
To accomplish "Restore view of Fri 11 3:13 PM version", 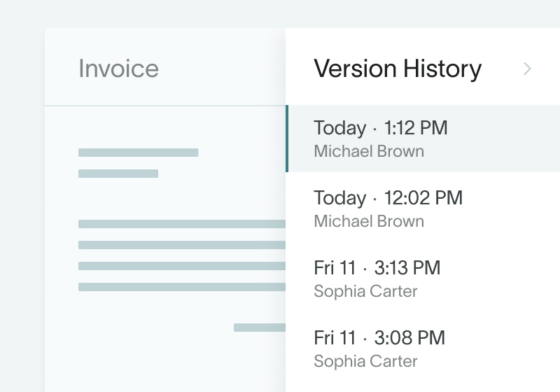I will click(377, 268).
